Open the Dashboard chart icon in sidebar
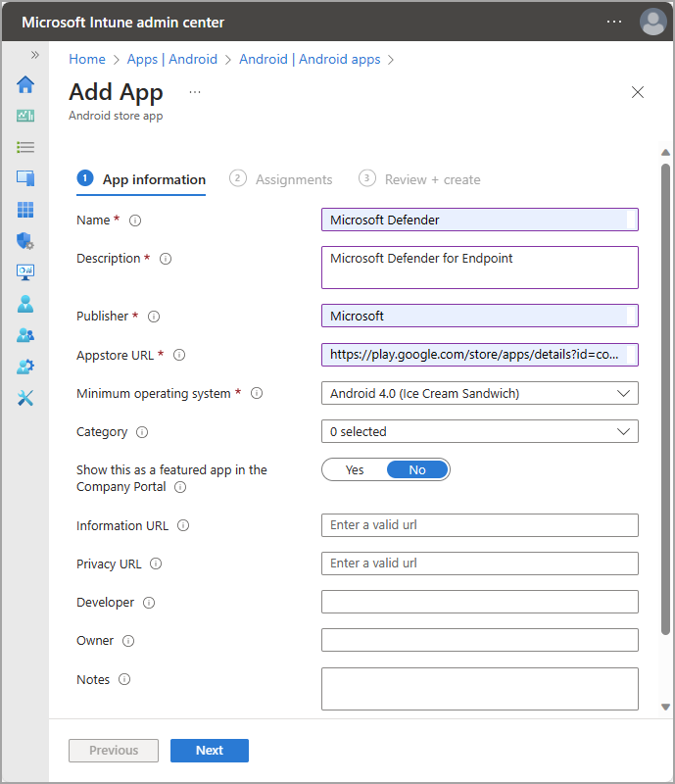This screenshot has width=675, height=784. [x=25, y=116]
